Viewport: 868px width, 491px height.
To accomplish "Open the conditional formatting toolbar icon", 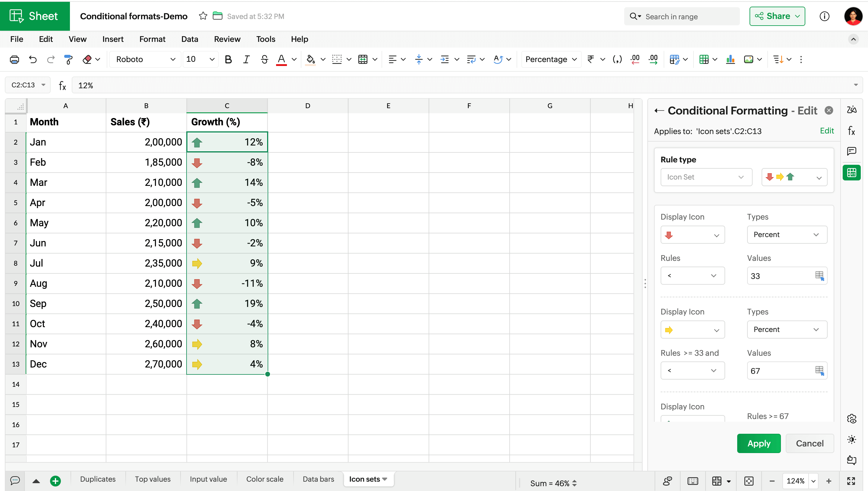I will 675,59.
